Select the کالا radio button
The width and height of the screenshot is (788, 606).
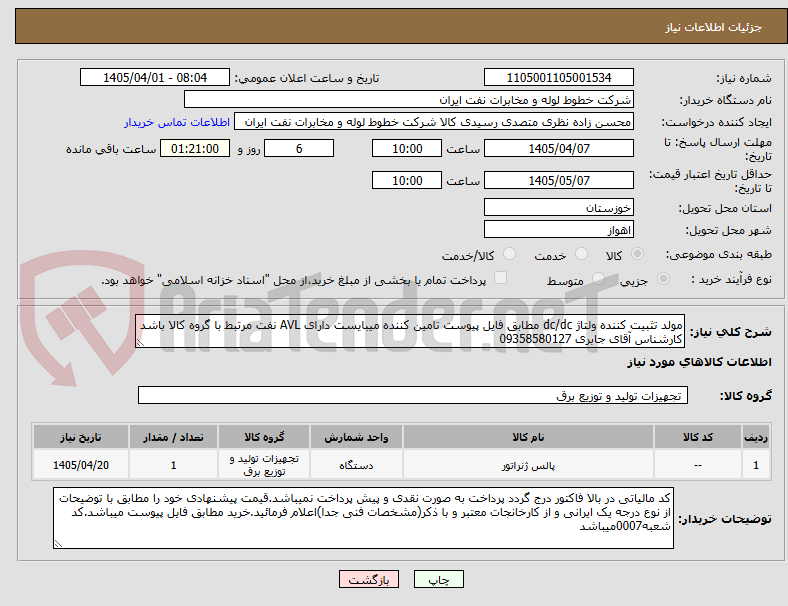pyautogui.click(x=637, y=254)
